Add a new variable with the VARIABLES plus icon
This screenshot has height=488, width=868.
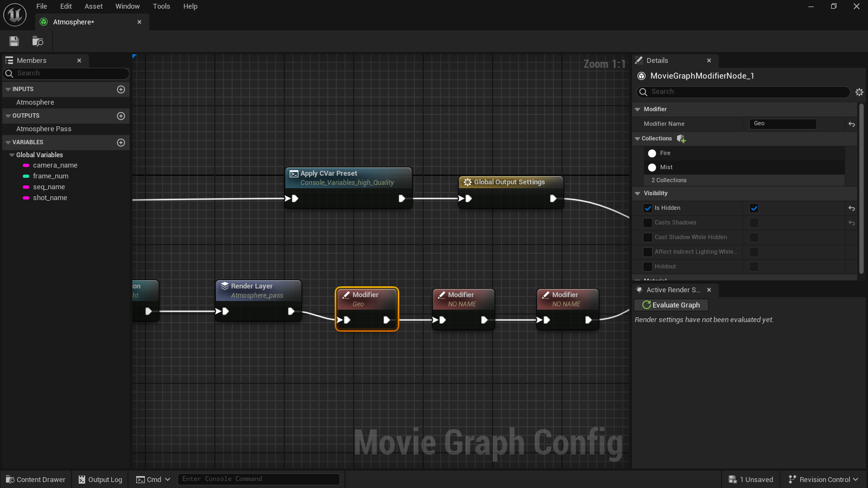click(x=121, y=143)
